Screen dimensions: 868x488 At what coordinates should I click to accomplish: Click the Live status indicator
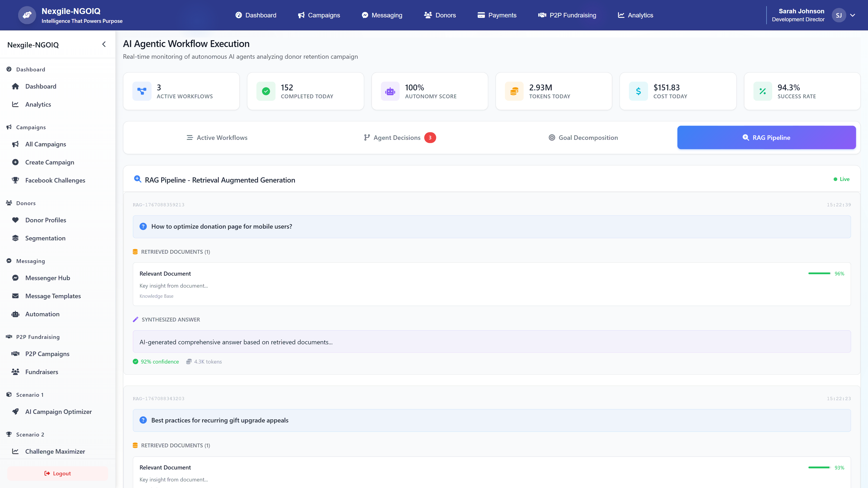(x=841, y=179)
